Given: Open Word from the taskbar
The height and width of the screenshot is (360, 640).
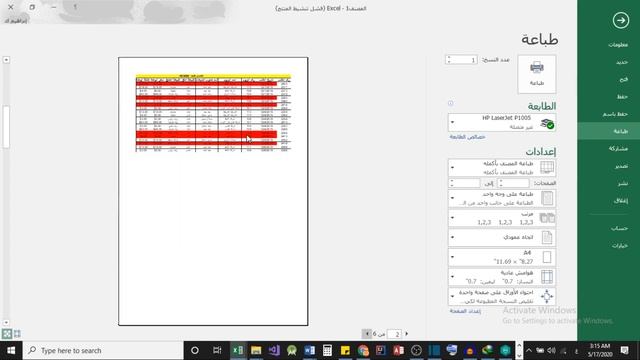Looking at the screenshot, I should tap(309, 350).
